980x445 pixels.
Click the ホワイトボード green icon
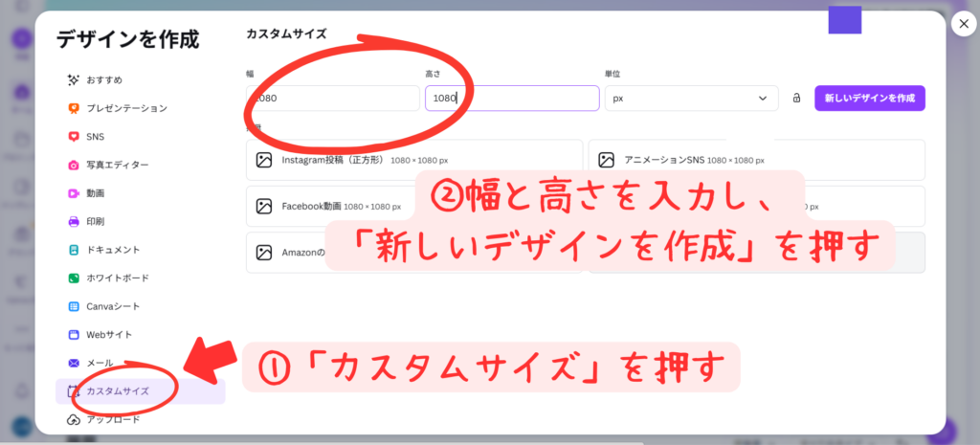pos(74,278)
